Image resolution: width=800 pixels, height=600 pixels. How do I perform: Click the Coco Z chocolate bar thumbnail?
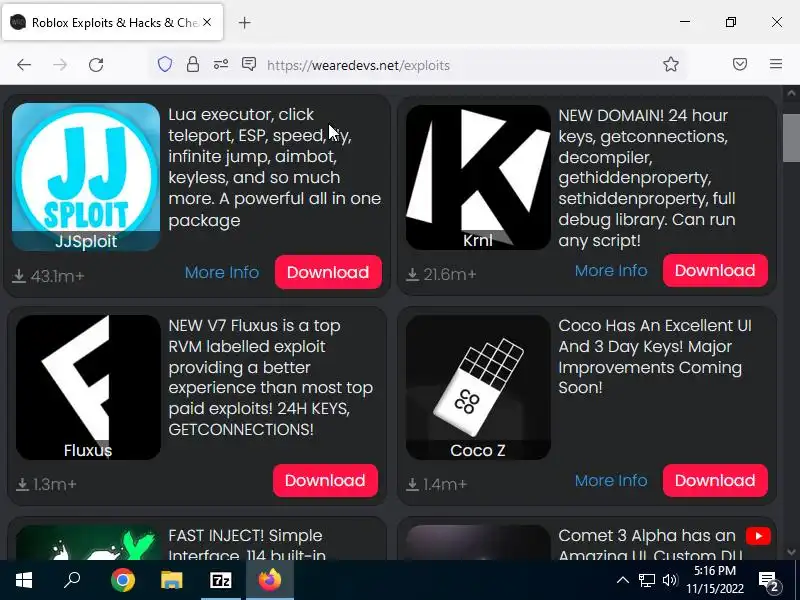(478, 387)
